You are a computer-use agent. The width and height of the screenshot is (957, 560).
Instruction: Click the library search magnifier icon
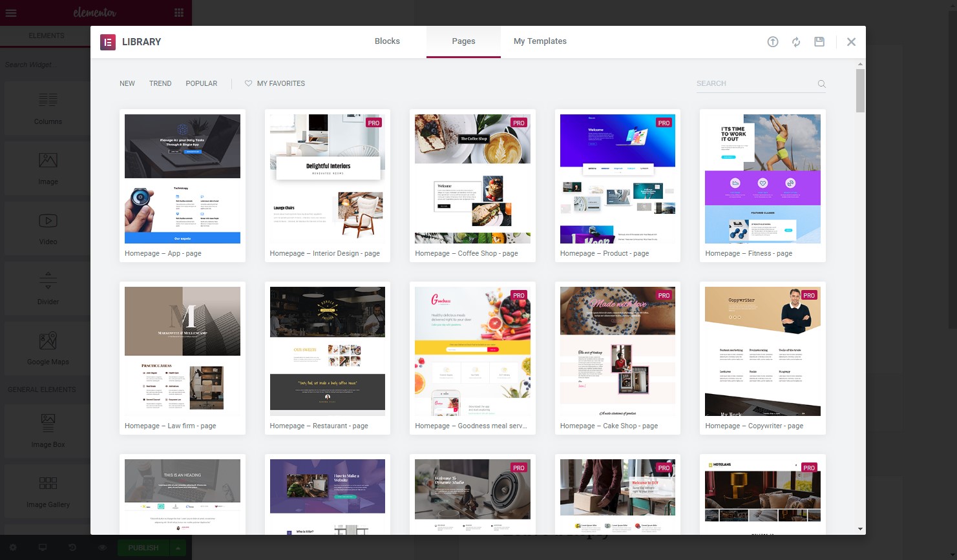(x=821, y=84)
